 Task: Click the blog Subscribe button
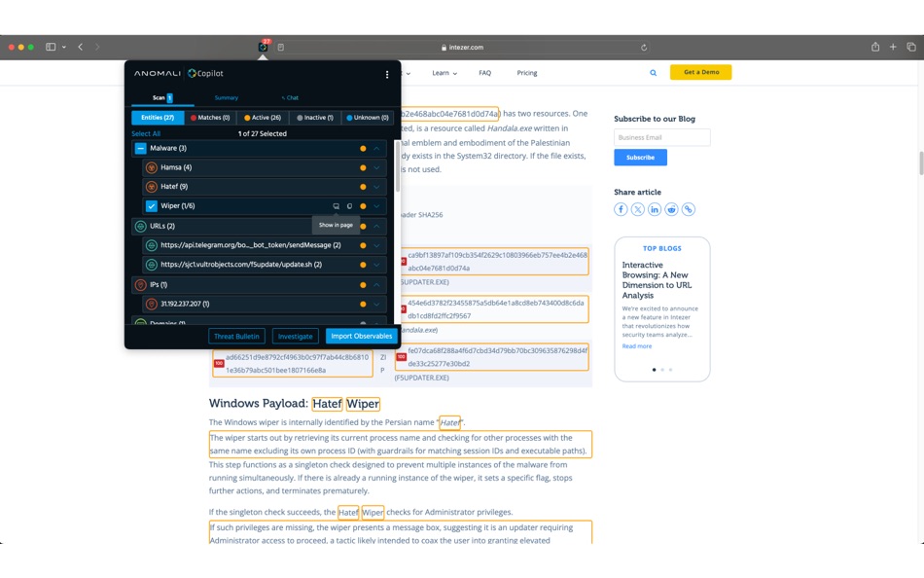pos(641,158)
